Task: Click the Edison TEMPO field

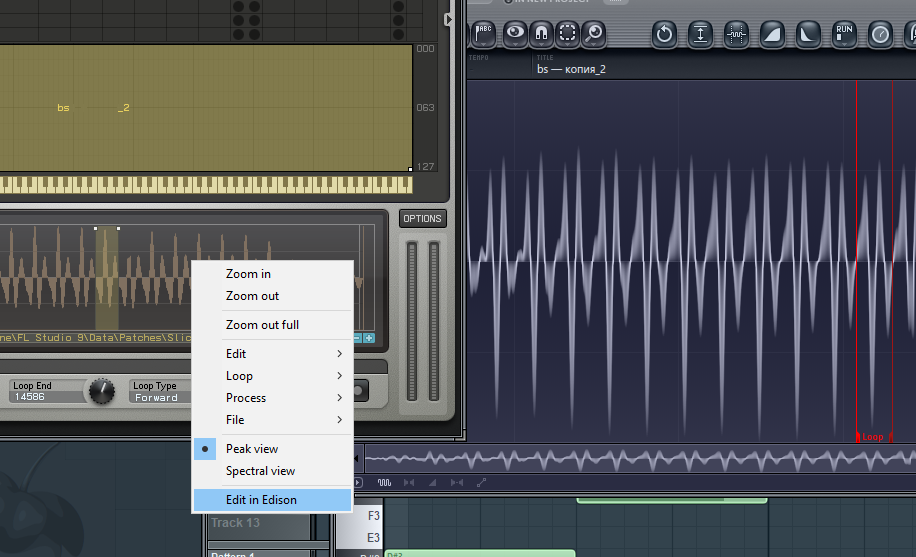Action: 501,64
